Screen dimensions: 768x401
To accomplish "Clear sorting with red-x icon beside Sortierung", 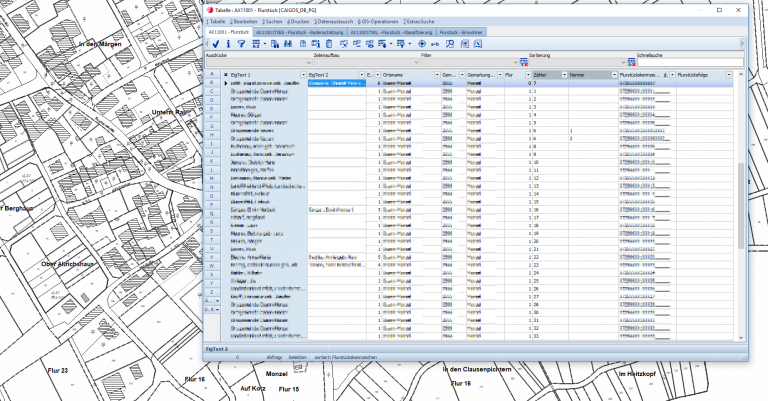I will 632,62.
